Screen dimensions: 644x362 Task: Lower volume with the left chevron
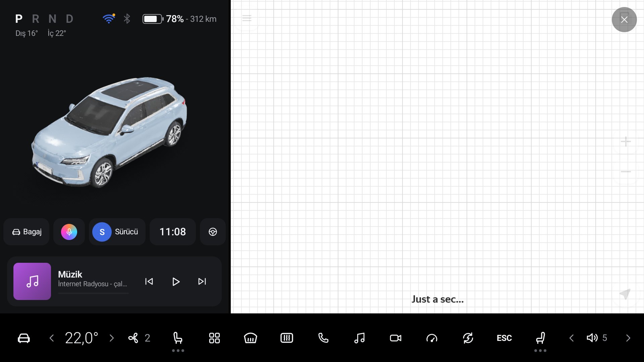coord(571,338)
